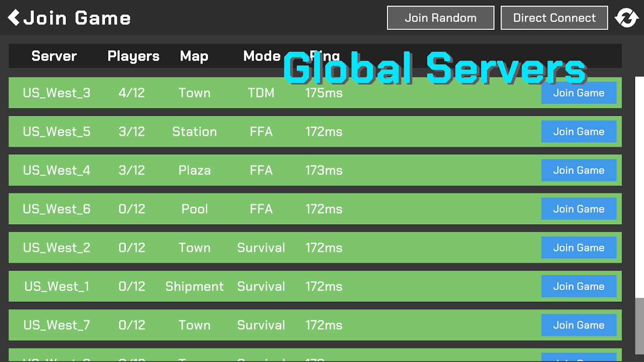Screen dimensions: 644x362
Task: Join the US_West_7 Town Survival server
Action: coord(578,325)
